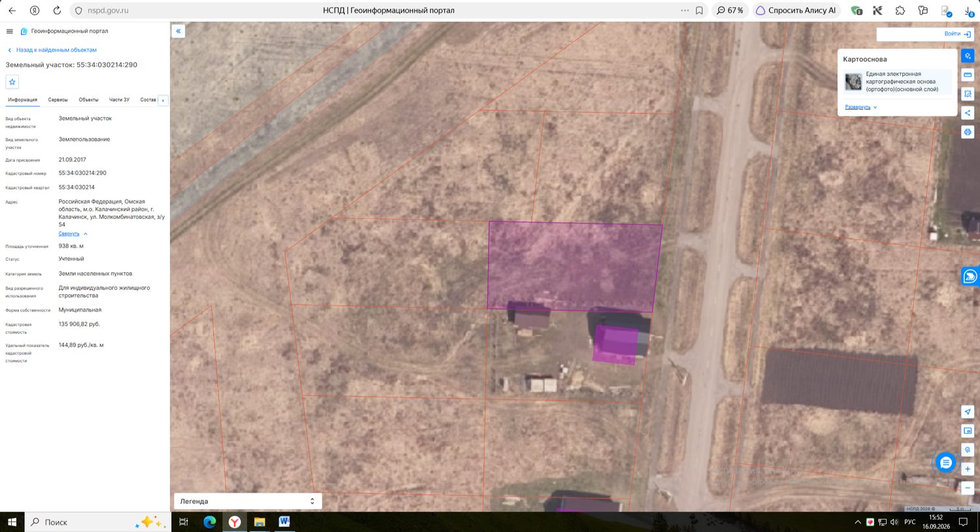This screenshot has height=532, width=980.
Task: Expand the Легенда panel
Action: click(x=248, y=501)
